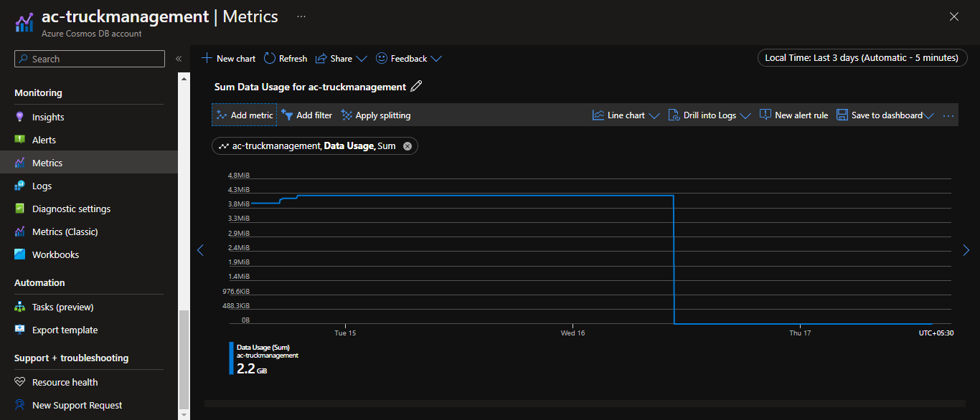Refresh the metrics chart
This screenshot has height=420, width=980.
point(285,59)
